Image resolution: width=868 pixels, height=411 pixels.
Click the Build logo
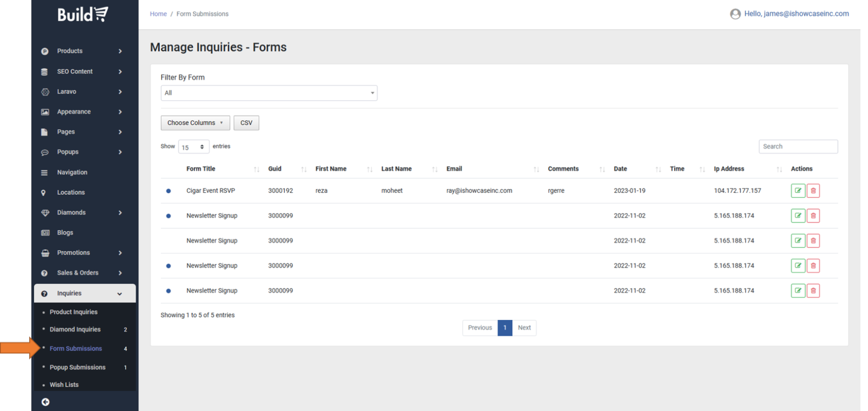(83, 14)
